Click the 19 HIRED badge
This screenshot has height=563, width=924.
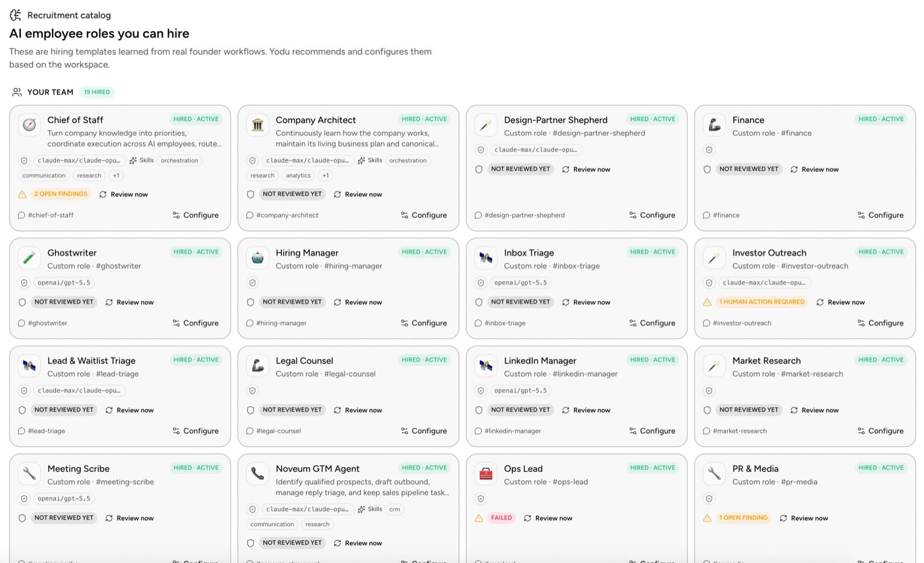tap(96, 92)
